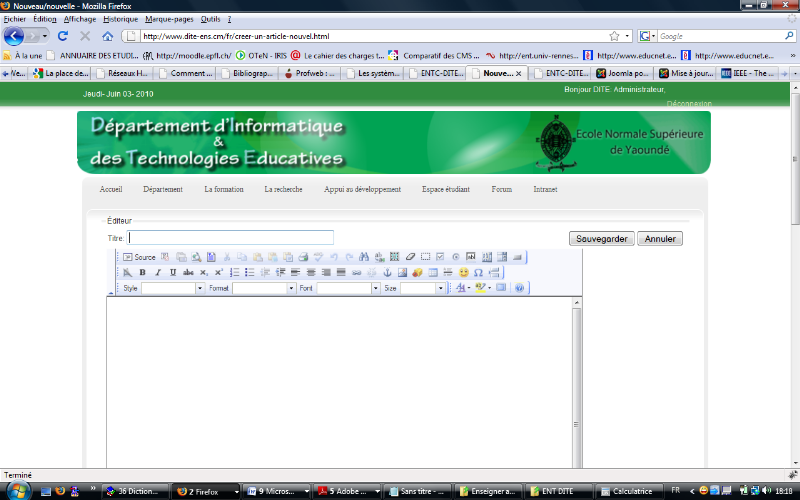Viewport: 800px width, 500px height.
Task: Insert a smiley with the emoticon icon
Action: tap(464, 272)
